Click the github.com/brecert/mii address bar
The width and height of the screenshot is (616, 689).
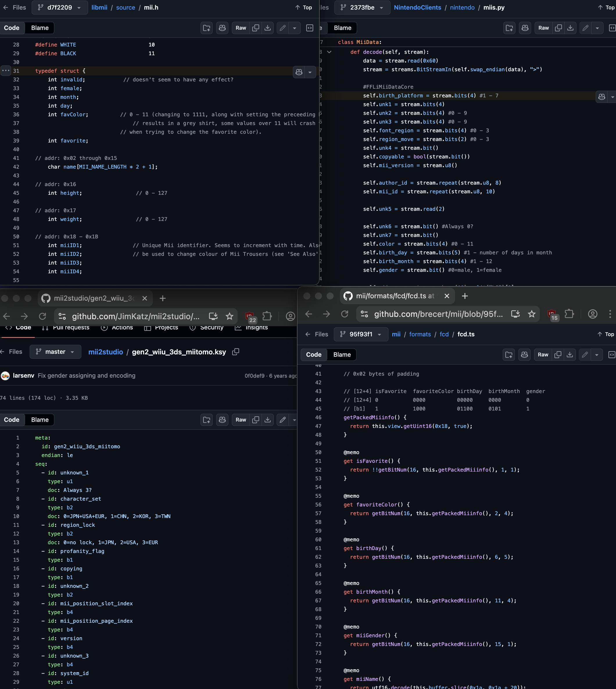(438, 314)
